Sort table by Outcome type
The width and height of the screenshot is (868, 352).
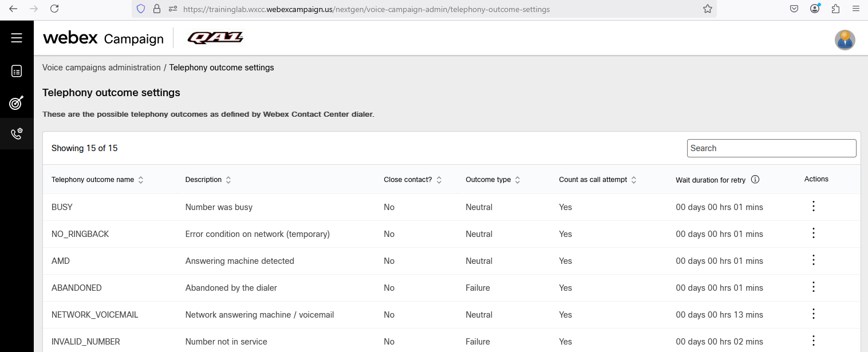point(517,180)
